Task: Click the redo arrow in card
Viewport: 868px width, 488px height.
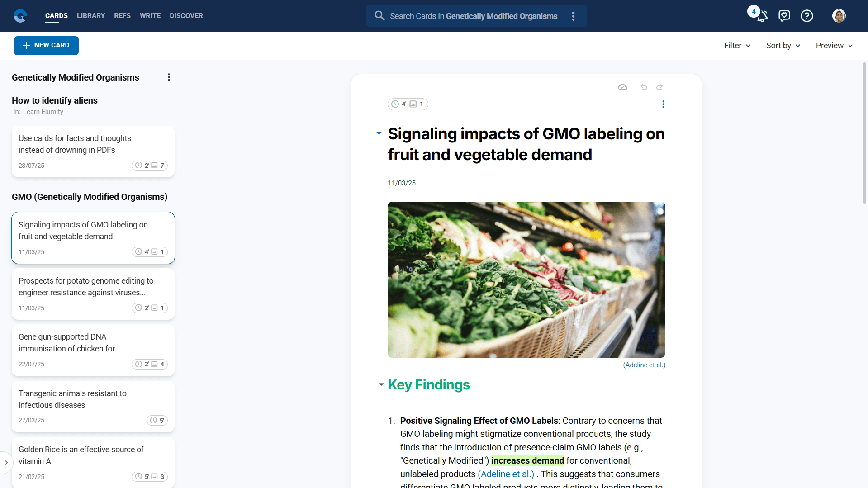Action: coord(659,87)
